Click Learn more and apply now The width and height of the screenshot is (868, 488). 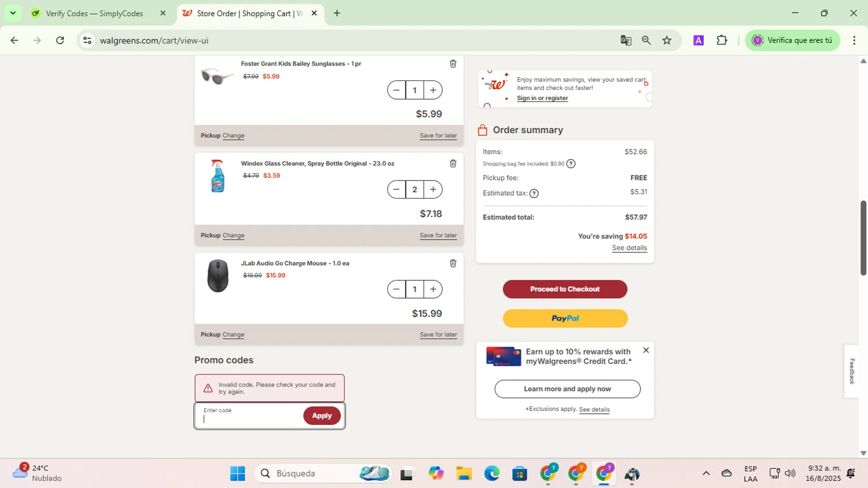[567, 389]
